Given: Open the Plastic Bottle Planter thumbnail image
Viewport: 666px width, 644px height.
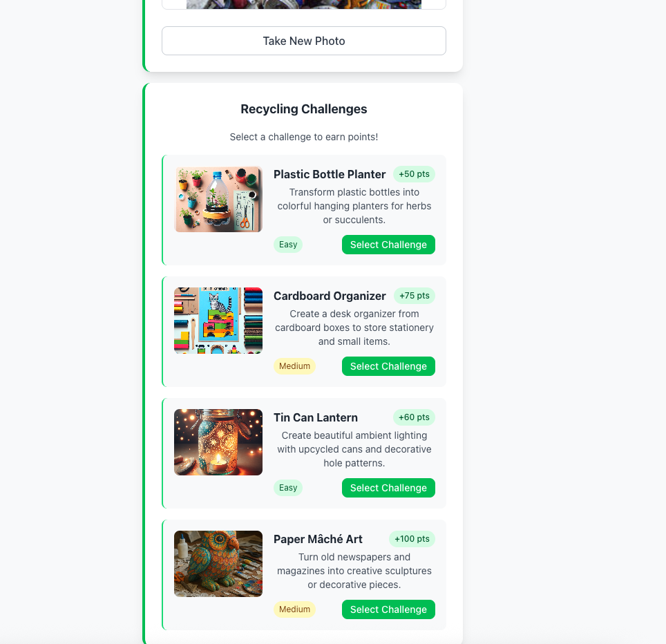Looking at the screenshot, I should (x=218, y=199).
